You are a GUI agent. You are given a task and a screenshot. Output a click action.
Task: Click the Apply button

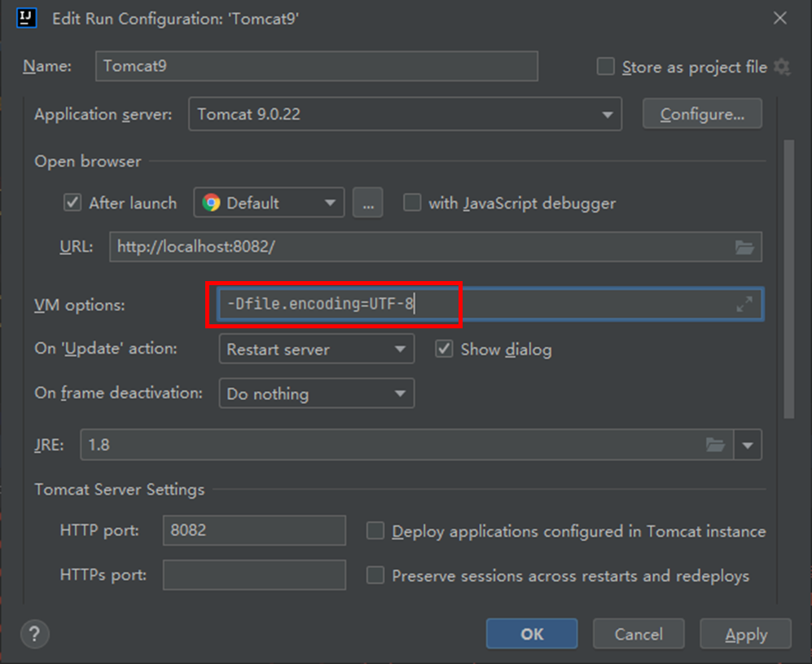(x=746, y=634)
